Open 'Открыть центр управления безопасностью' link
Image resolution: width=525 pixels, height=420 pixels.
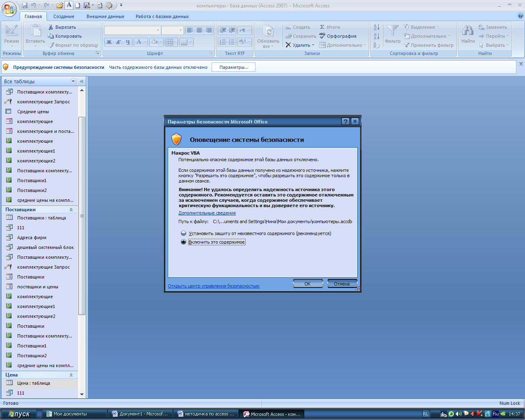click(x=214, y=286)
